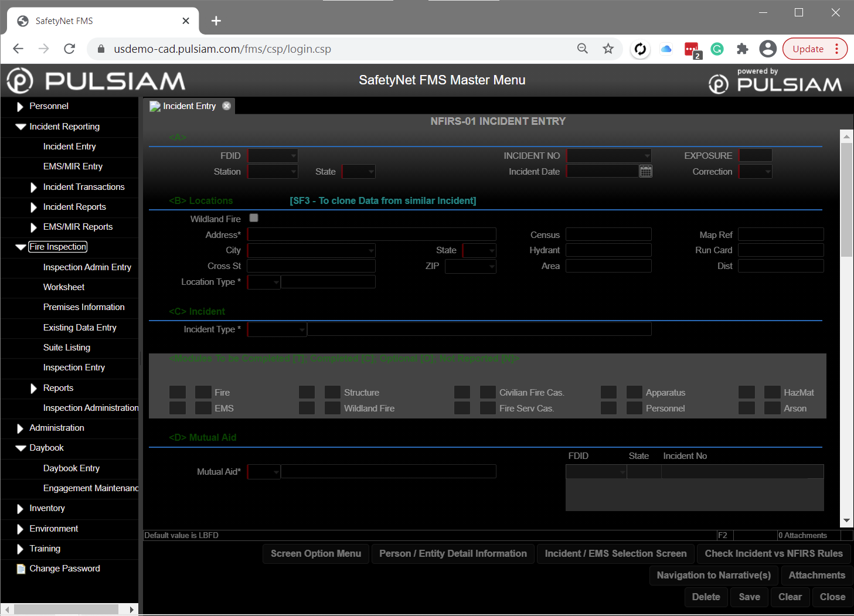Click the Save button
Viewport: 854px width, 616px height.
click(x=749, y=597)
